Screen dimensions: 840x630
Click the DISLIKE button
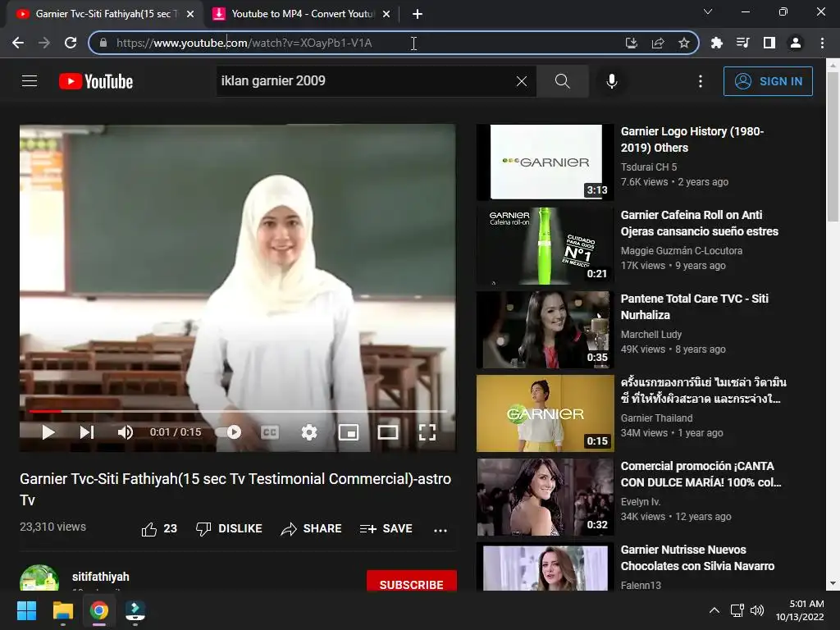click(x=229, y=529)
